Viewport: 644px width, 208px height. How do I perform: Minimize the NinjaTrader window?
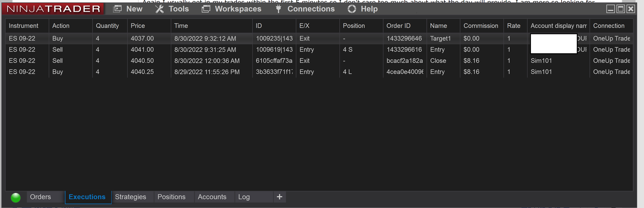pos(610,9)
